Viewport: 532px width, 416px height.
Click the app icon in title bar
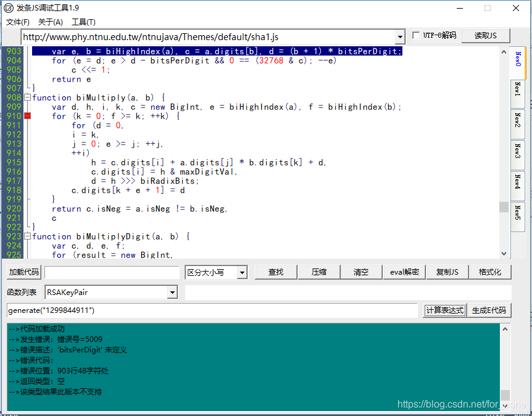(x=9, y=8)
